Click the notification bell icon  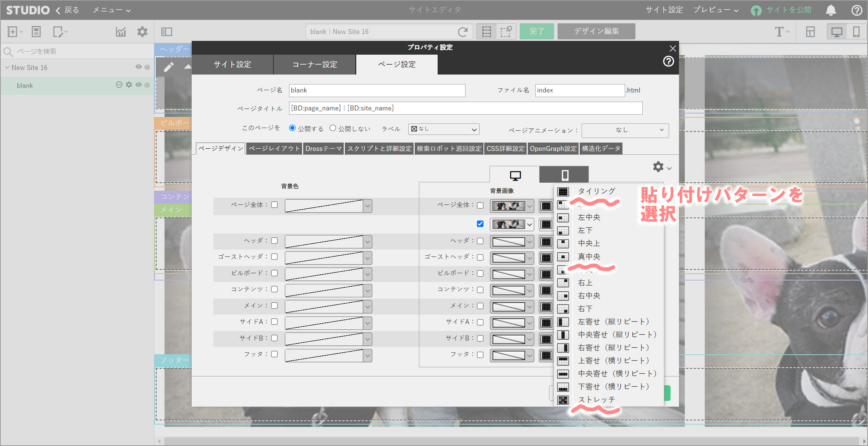831,10
